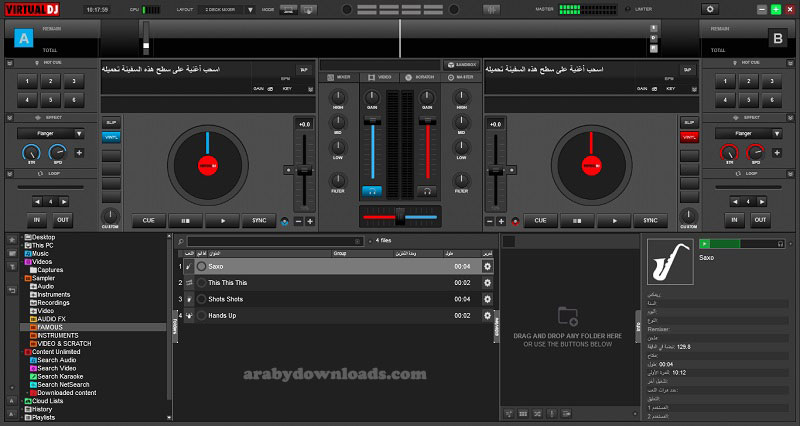The image size is (800, 426).
Task: Collapse the HOT CUE panel on deck A
Action: coord(9,63)
